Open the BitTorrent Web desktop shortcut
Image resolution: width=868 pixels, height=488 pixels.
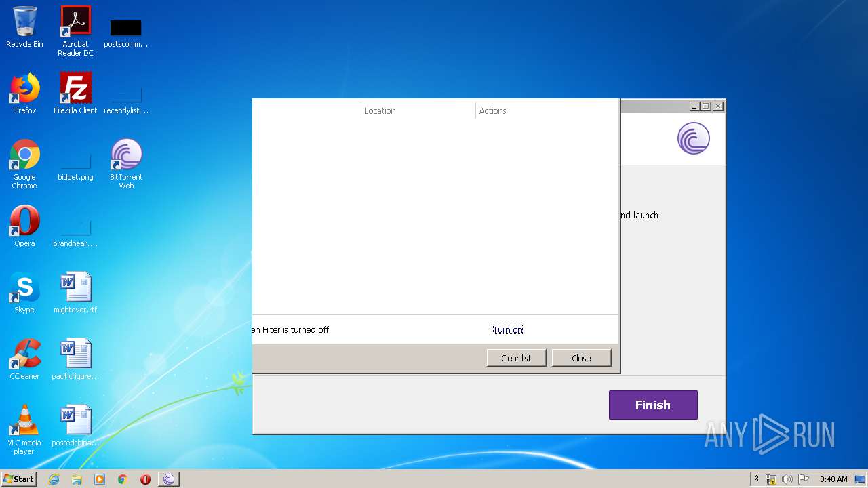click(x=126, y=164)
